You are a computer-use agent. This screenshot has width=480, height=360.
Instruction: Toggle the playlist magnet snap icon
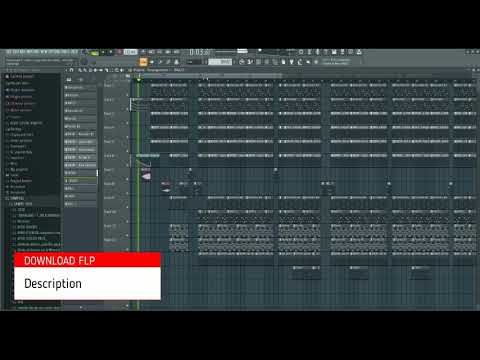[x=71, y=70]
